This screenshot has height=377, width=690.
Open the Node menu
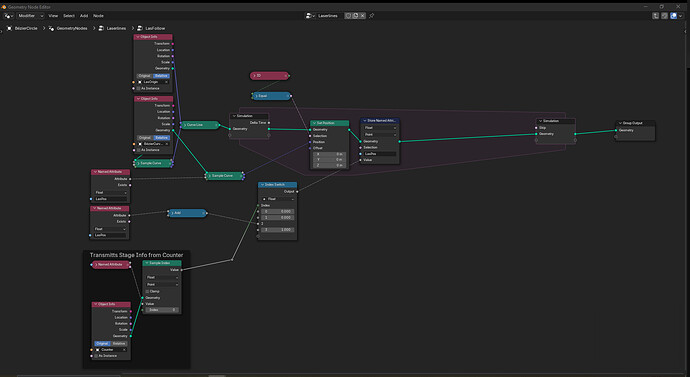pos(99,16)
